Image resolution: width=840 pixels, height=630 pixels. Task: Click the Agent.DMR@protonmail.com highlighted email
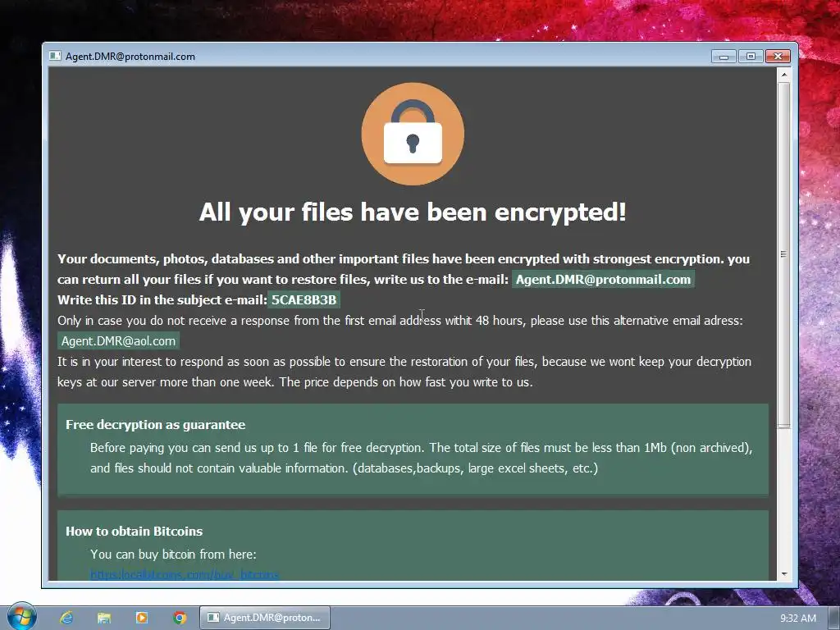(x=603, y=279)
